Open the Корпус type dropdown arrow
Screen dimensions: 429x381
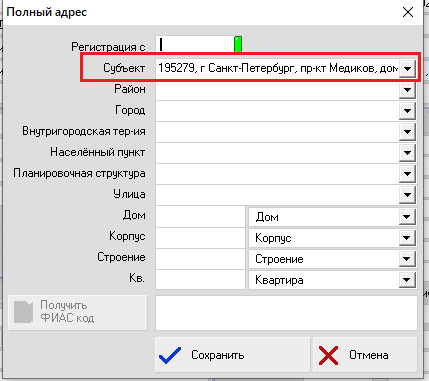[407, 238]
